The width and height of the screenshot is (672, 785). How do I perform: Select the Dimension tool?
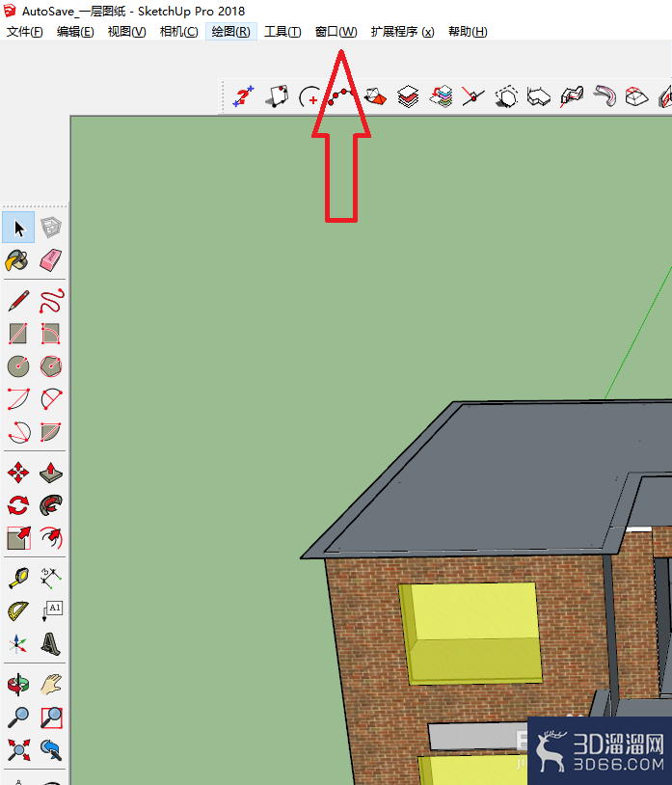tap(51, 579)
